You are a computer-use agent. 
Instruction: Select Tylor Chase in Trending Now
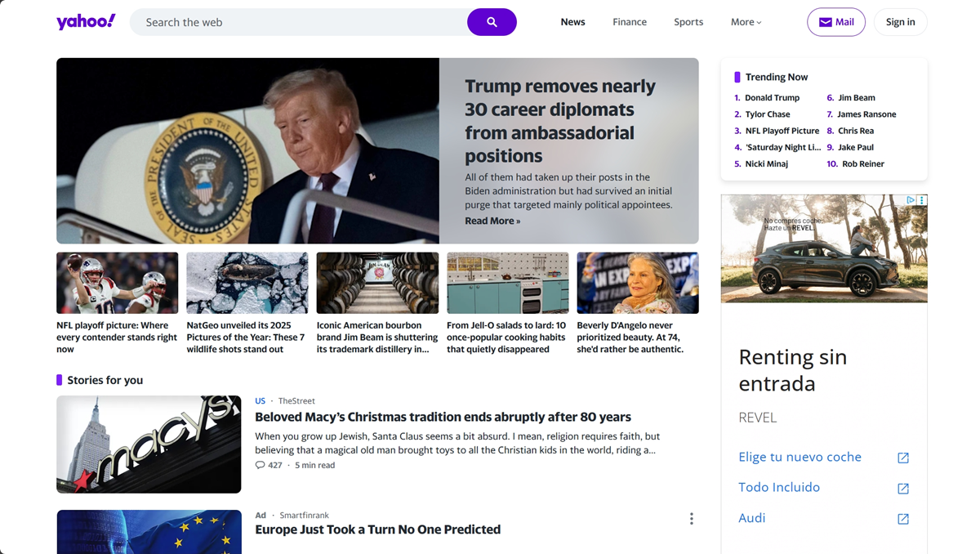(x=767, y=114)
